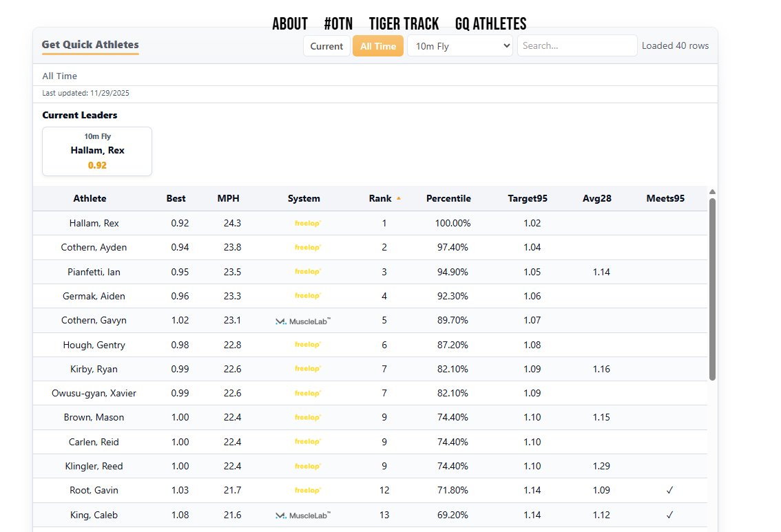This screenshot has width=781, height=532.
Task: Click the freelap logo in Hallam, Rex's row
Action: [x=305, y=222]
